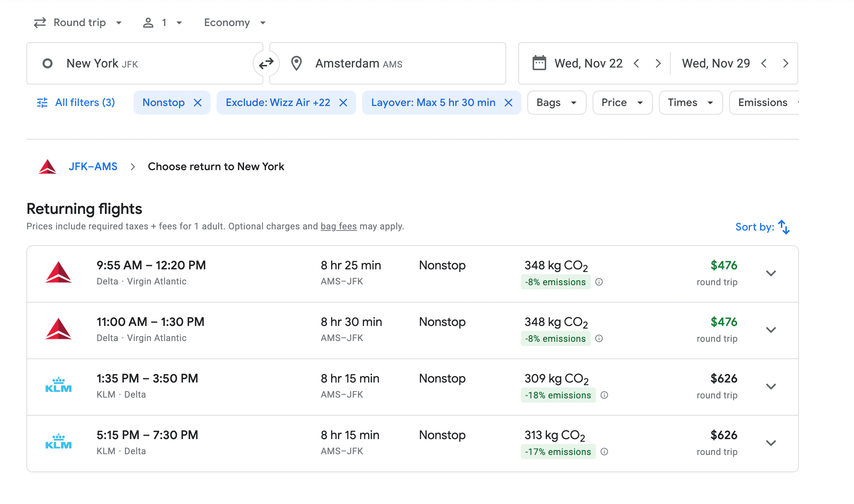Open the Round trip dropdown
Screen dimensions: 854x504
click(x=78, y=23)
